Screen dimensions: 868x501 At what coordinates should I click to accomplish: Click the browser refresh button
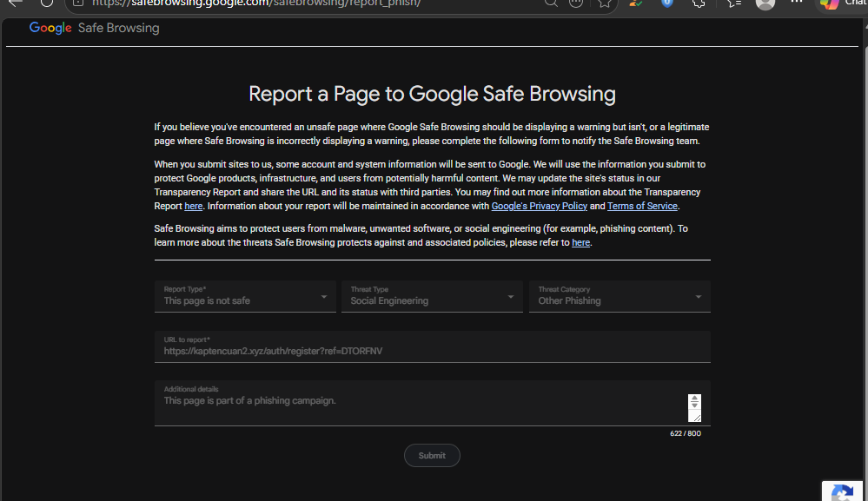(x=47, y=3)
